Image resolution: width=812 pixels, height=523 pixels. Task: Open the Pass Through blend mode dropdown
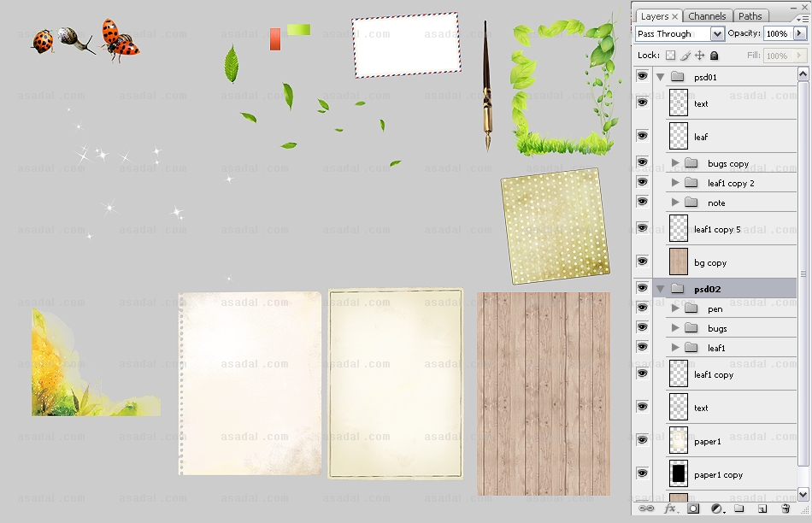(680, 34)
